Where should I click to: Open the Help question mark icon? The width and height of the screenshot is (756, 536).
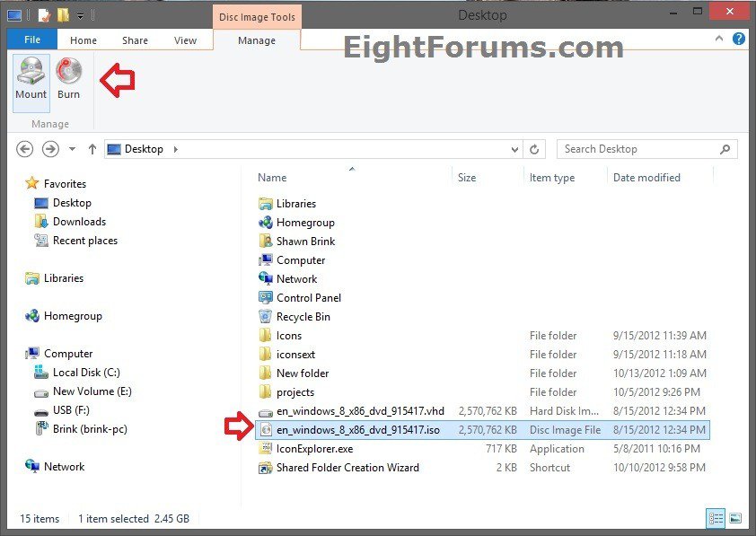[738, 40]
